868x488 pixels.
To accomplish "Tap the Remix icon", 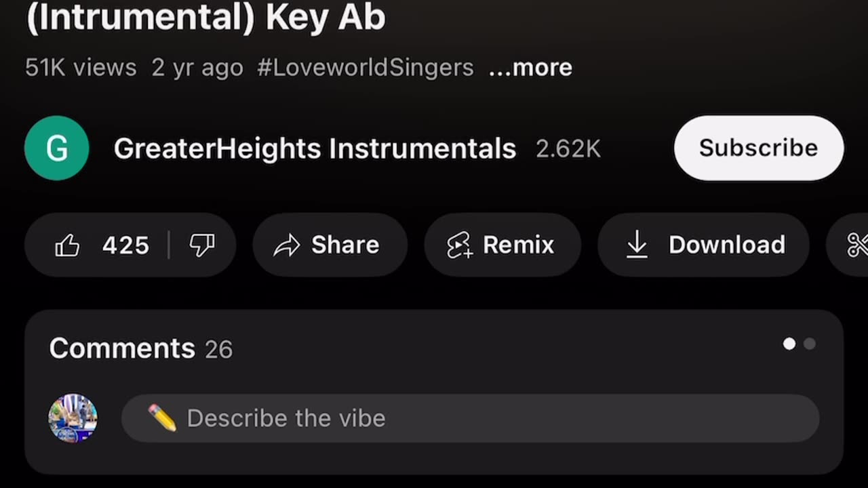I will (459, 245).
